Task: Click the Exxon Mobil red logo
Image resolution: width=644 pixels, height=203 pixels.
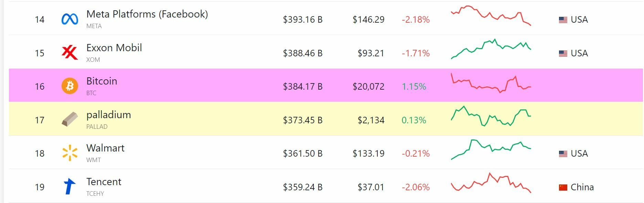Action: point(69,53)
